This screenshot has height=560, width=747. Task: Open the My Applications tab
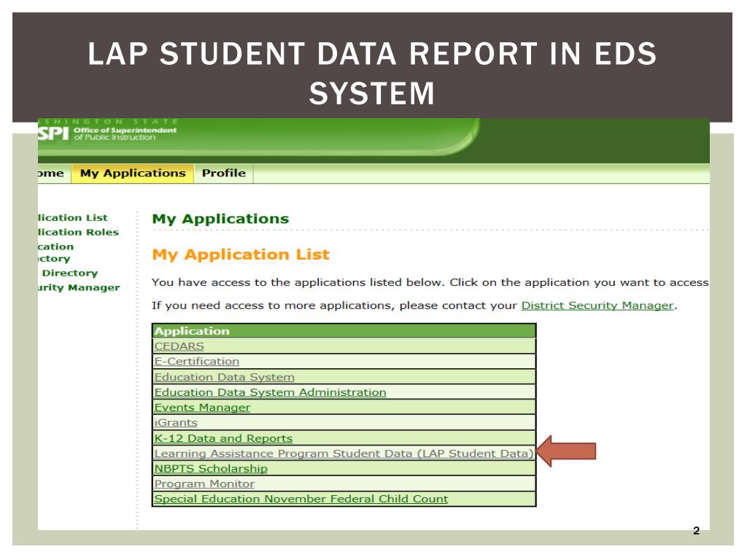click(133, 174)
